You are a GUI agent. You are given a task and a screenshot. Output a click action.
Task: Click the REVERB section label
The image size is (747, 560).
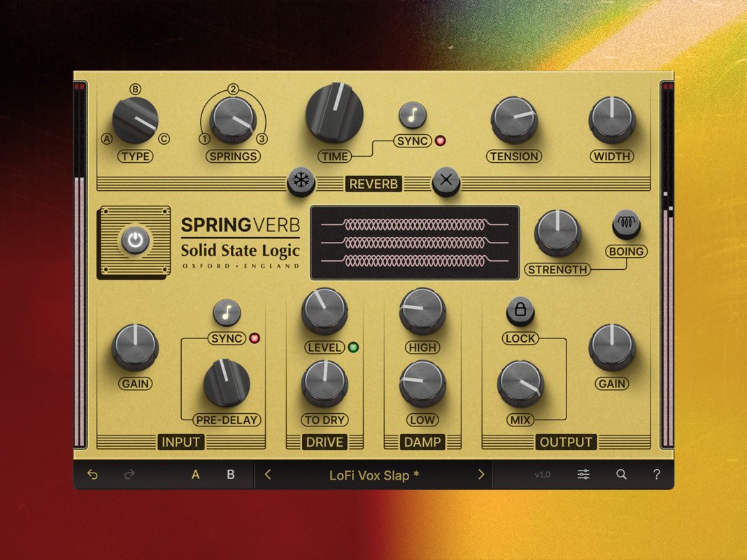[374, 184]
